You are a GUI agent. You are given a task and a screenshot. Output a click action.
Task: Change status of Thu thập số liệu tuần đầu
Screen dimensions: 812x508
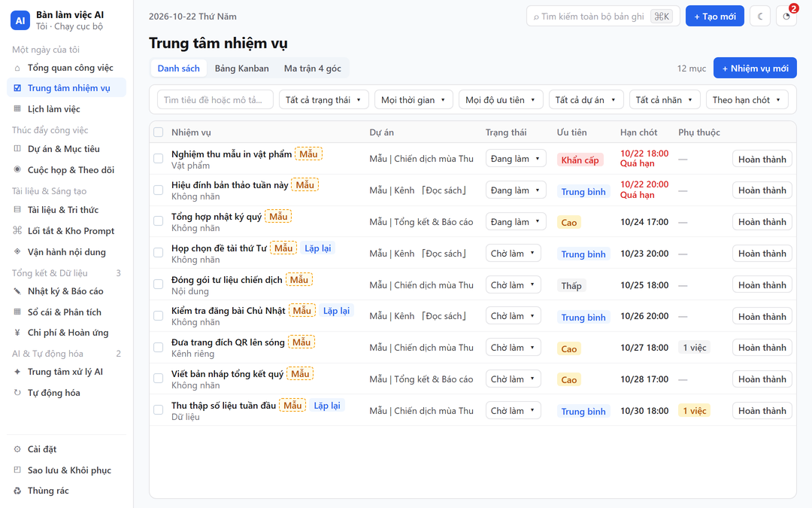[514, 411]
